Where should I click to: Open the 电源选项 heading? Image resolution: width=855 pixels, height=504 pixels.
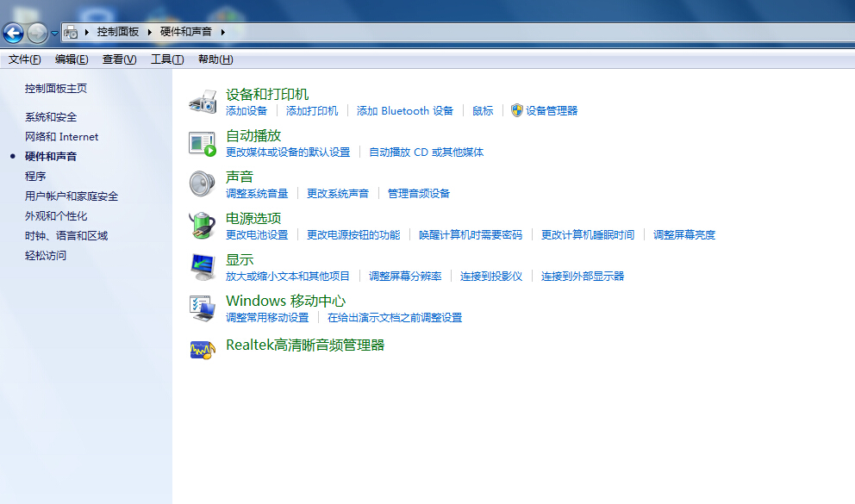point(253,219)
